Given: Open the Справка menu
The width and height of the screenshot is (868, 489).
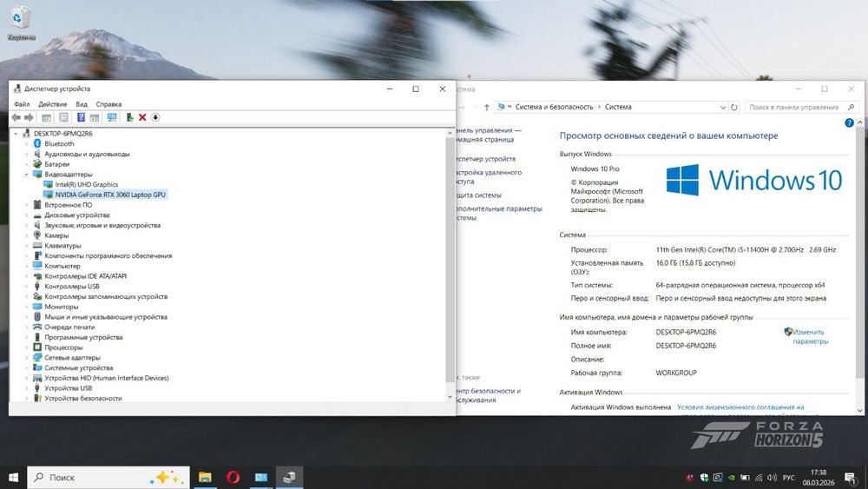Looking at the screenshot, I should click(x=108, y=104).
